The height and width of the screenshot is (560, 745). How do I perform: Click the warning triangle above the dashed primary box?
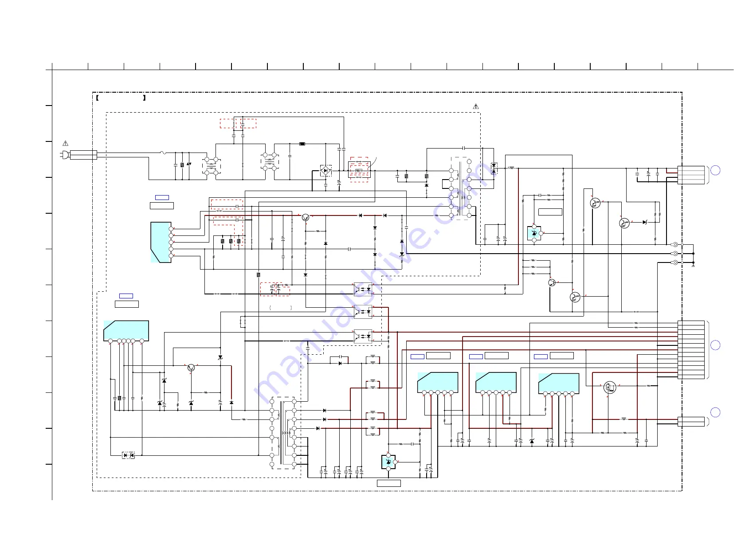476,106
